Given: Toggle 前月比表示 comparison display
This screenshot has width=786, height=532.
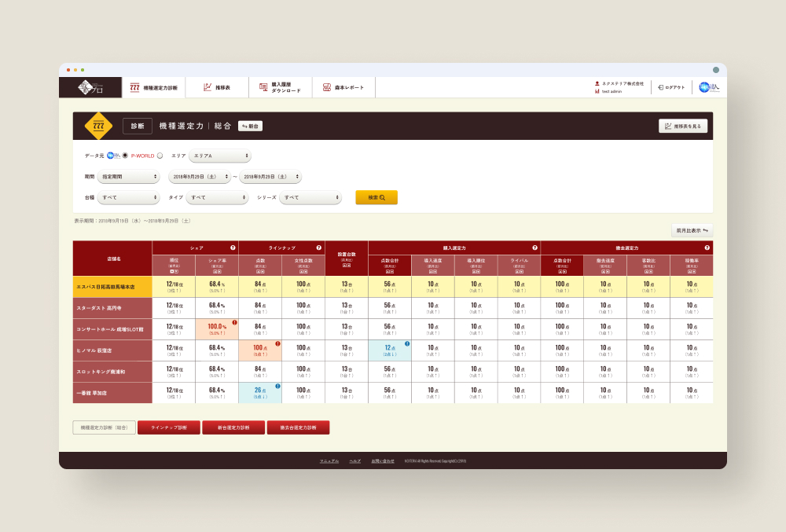Looking at the screenshot, I should pyautogui.click(x=692, y=231).
